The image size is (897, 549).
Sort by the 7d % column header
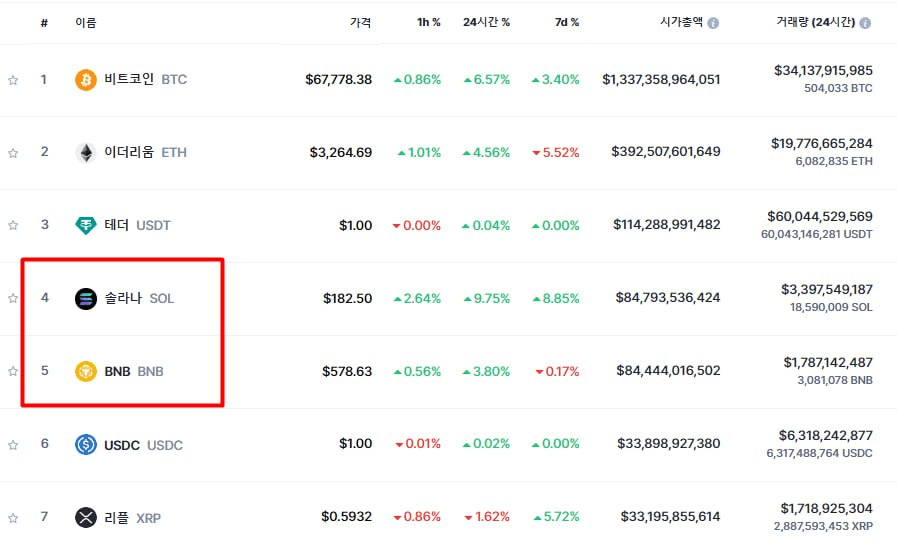[566, 22]
